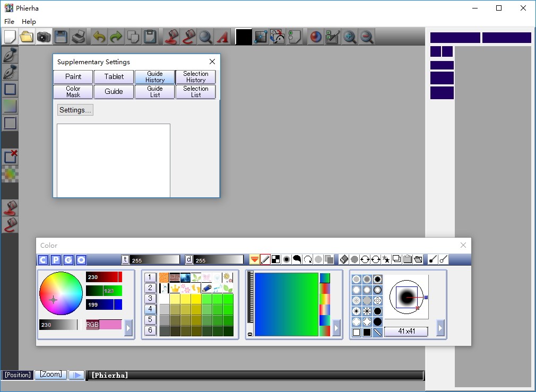Select the bucket line-pour tool in top toolbar

tap(188, 37)
